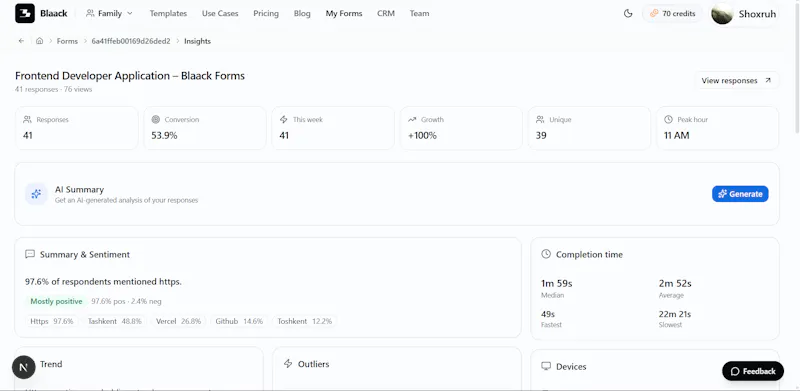Click the 2m 52s average time
800x391 pixels.
675,284
